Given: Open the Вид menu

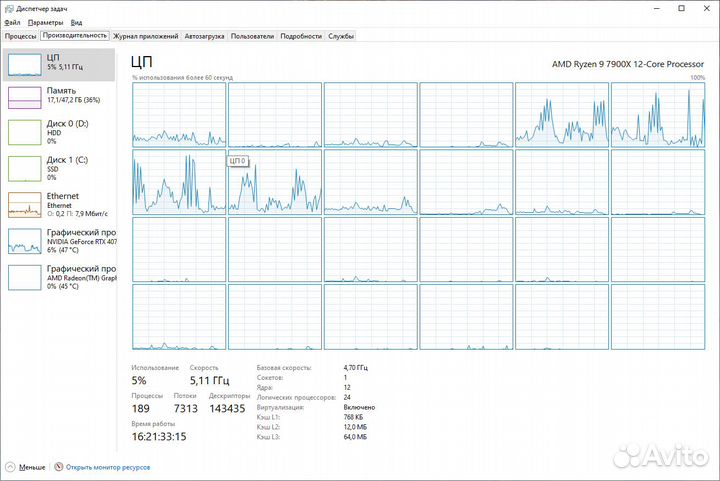Looking at the screenshot, I should 76,22.
